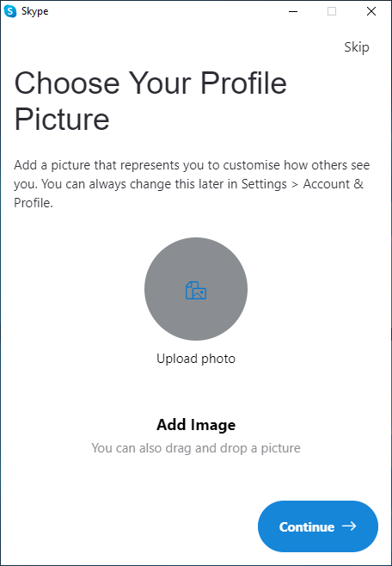This screenshot has width=392, height=566.
Task: Close the Skype window
Action: pos(371,11)
